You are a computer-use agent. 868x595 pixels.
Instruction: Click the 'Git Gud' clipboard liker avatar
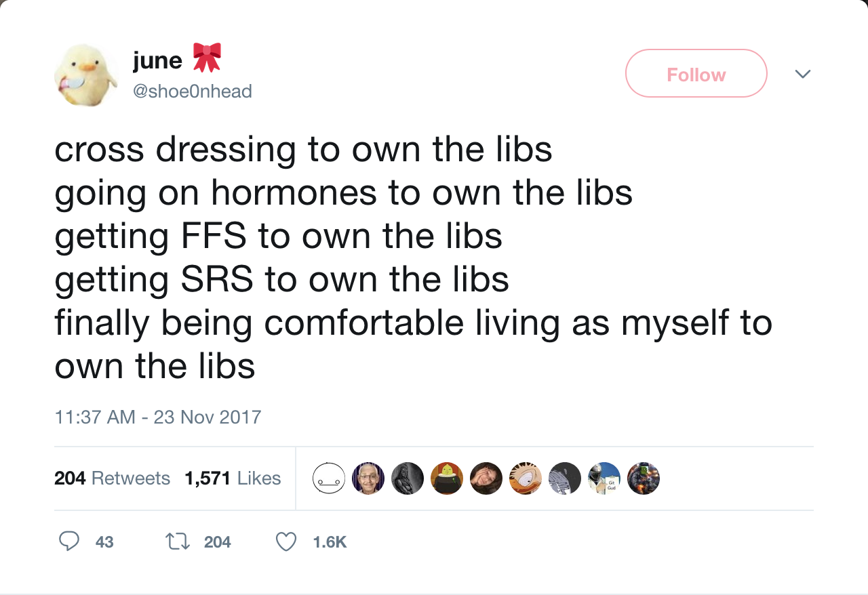[604, 478]
